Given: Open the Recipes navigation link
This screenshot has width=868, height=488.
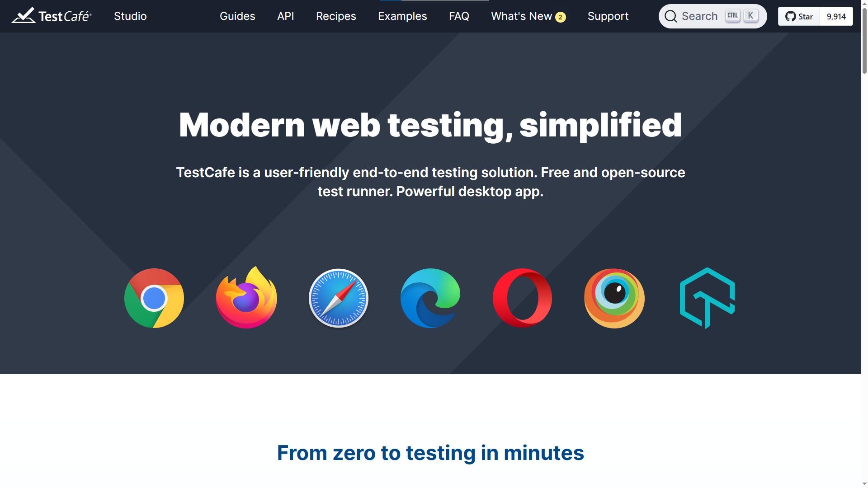Looking at the screenshot, I should coord(336,16).
